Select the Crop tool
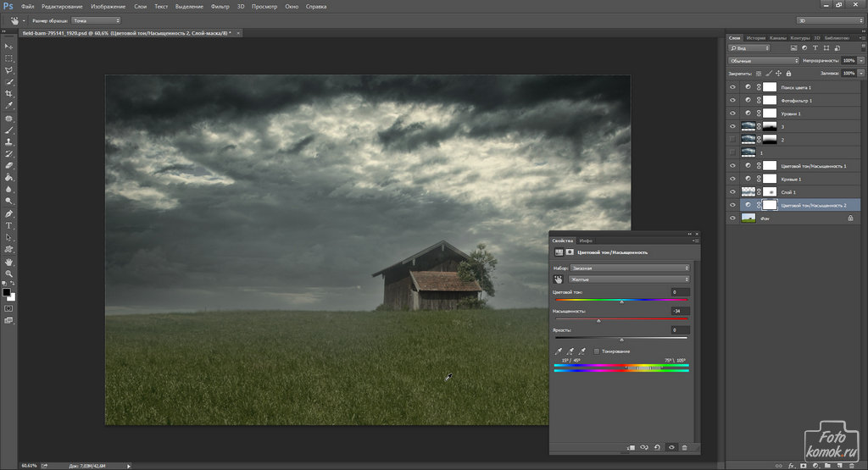868x470 pixels. pyautogui.click(x=8, y=95)
